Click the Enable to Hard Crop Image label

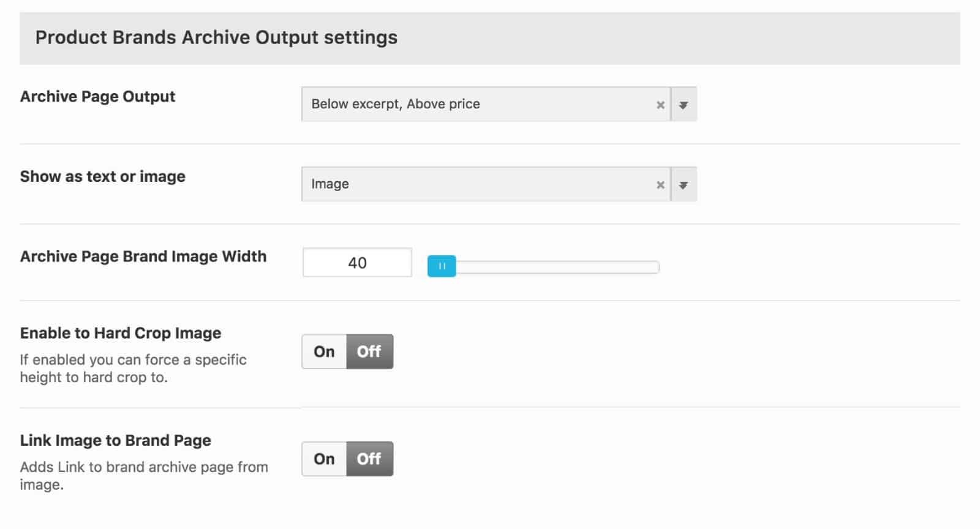[121, 333]
